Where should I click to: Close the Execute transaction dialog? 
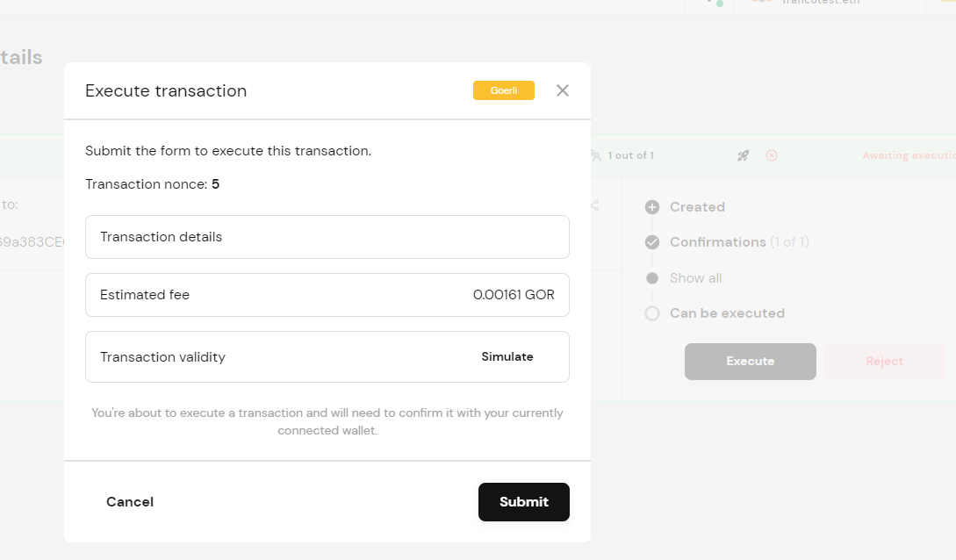[x=562, y=90]
